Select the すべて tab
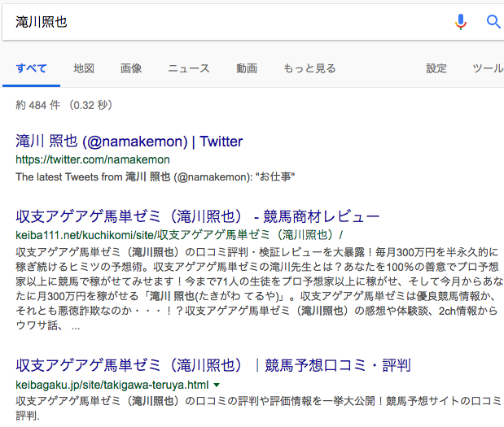This screenshot has width=504, height=427. point(31,68)
